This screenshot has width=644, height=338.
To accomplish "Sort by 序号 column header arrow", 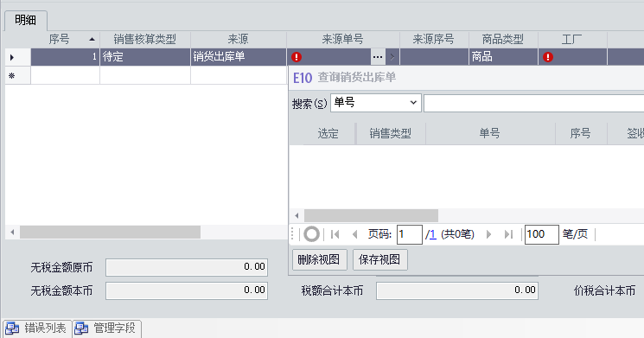I will tap(92, 40).
